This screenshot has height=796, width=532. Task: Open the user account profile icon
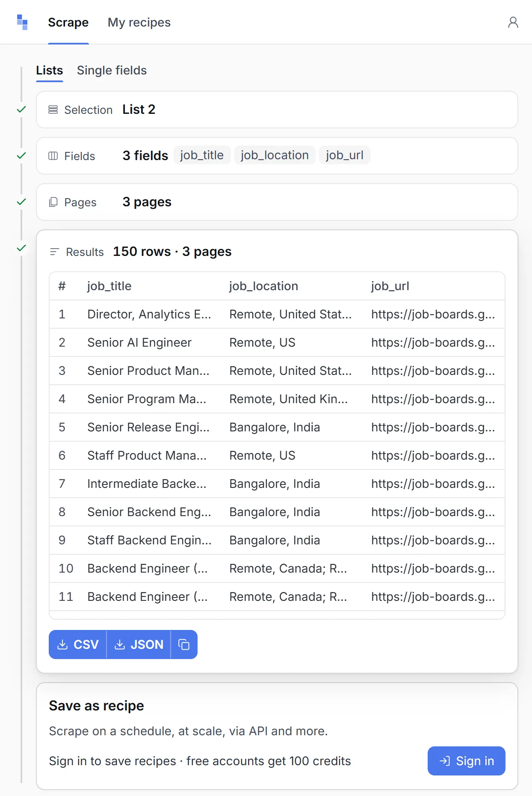click(513, 22)
